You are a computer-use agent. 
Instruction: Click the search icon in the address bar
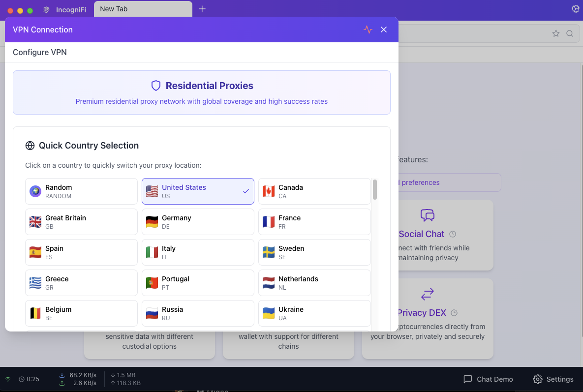coord(570,33)
